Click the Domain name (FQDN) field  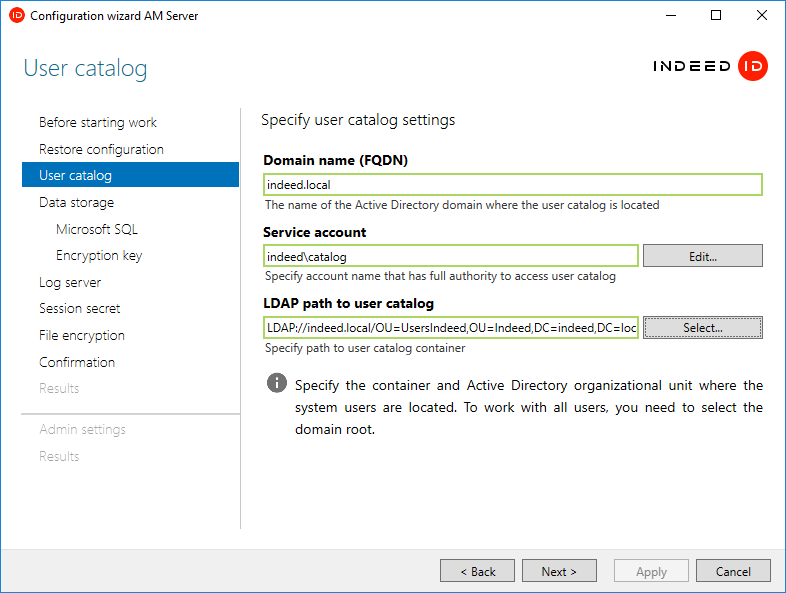pos(512,185)
